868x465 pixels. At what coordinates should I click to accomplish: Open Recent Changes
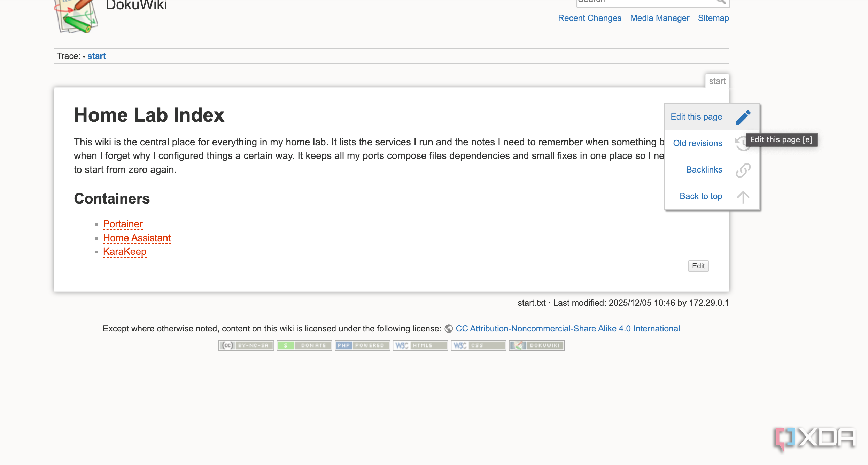click(x=590, y=18)
